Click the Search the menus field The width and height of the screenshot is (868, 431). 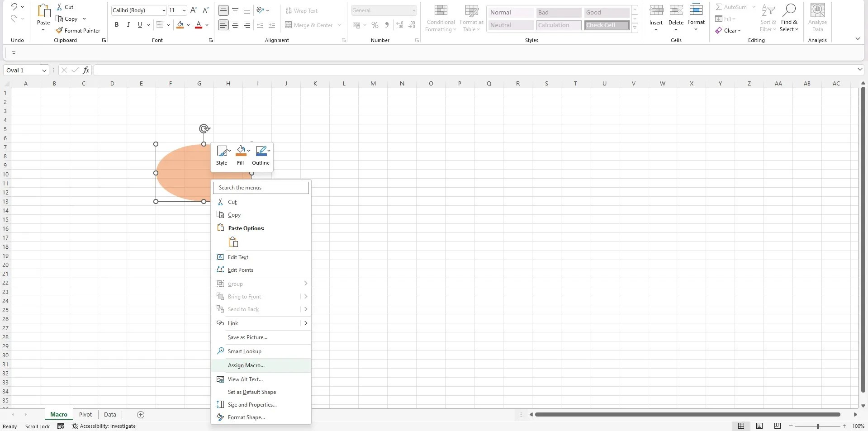261,187
